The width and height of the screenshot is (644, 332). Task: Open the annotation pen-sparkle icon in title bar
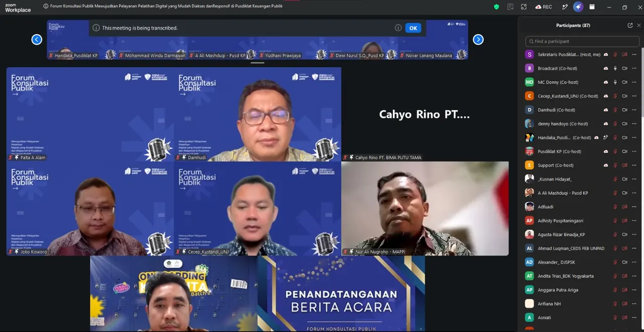(565, 7)
